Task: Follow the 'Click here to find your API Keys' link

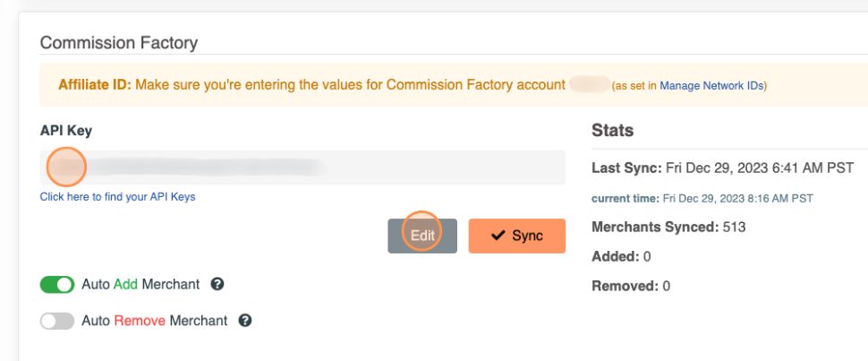Action: [x=117, y=196]
